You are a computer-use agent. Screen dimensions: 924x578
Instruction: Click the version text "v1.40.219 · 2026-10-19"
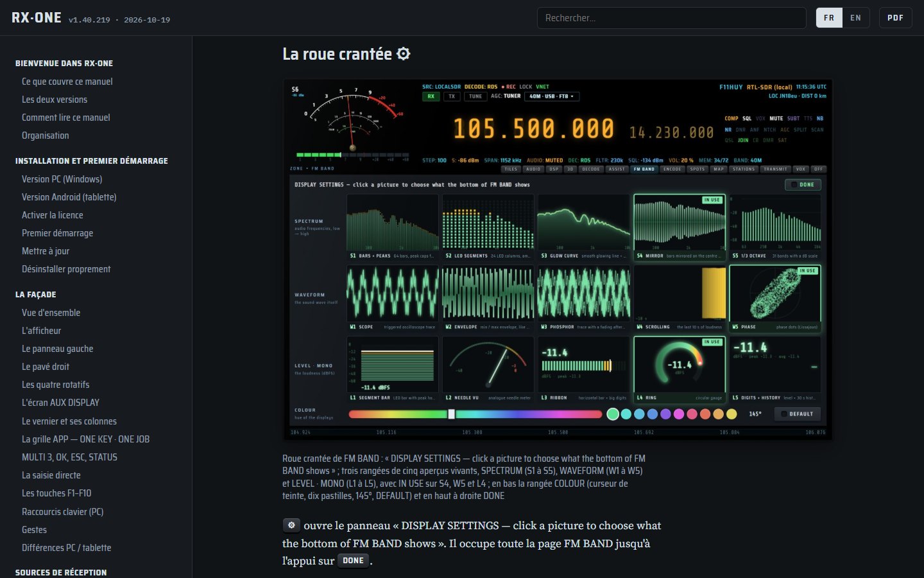[x=119, y=20]
